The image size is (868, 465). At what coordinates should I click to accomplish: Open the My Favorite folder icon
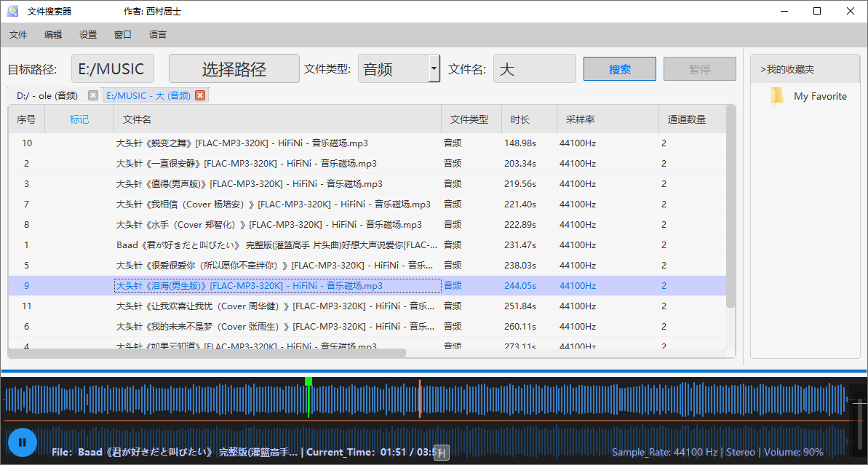click(x=778, y=96)
